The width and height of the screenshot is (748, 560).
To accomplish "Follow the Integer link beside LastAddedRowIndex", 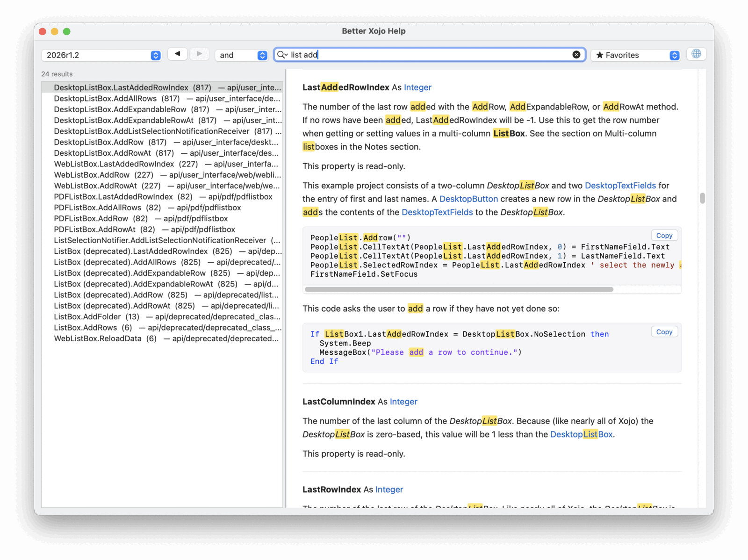I will [417, 87].
